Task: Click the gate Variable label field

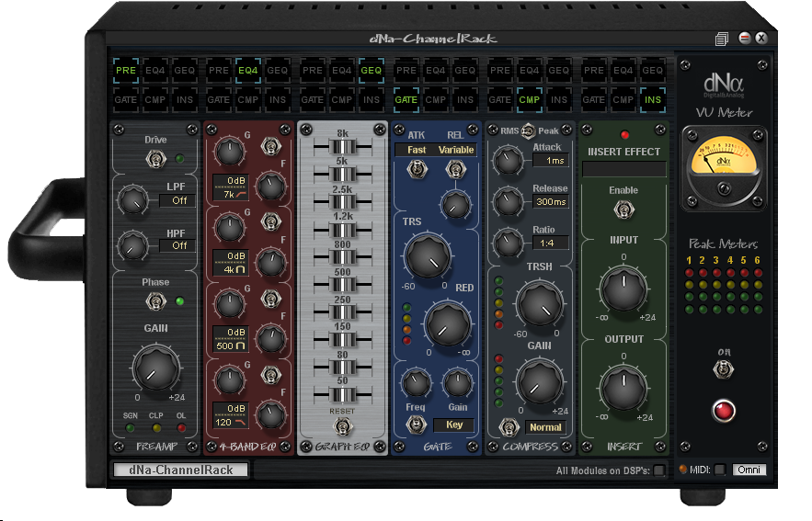Action: click(456, 150)
